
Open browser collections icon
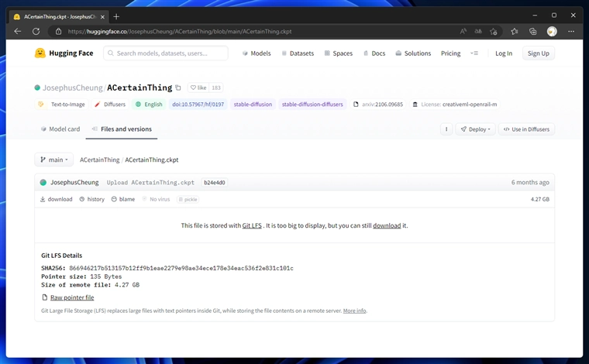(533, 32)
